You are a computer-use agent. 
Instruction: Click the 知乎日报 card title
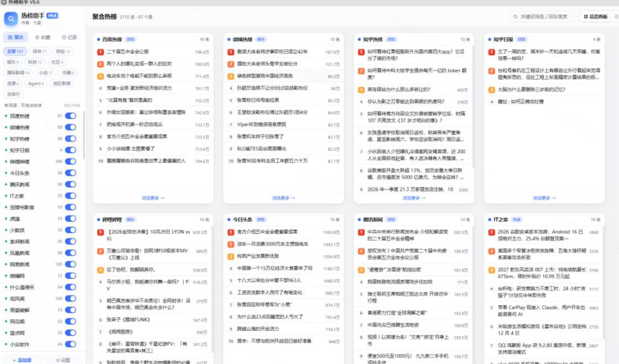503,39
